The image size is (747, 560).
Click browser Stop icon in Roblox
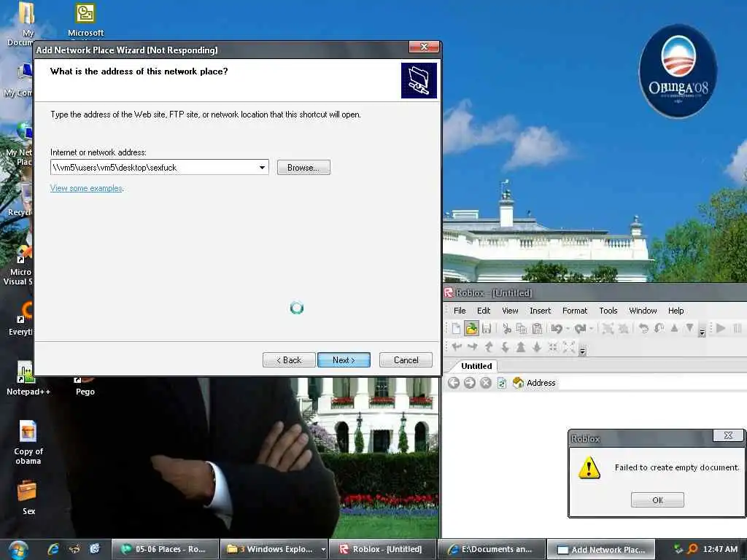coord(485,383)
